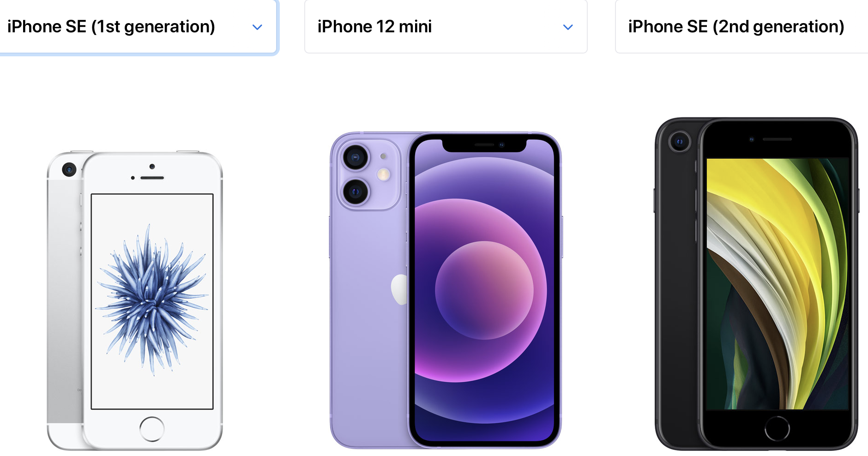The width and height of the screenshot is (868, 456).
Task: Click the Apple logo on purple iPhone
Action: click(x=400, y=289)
